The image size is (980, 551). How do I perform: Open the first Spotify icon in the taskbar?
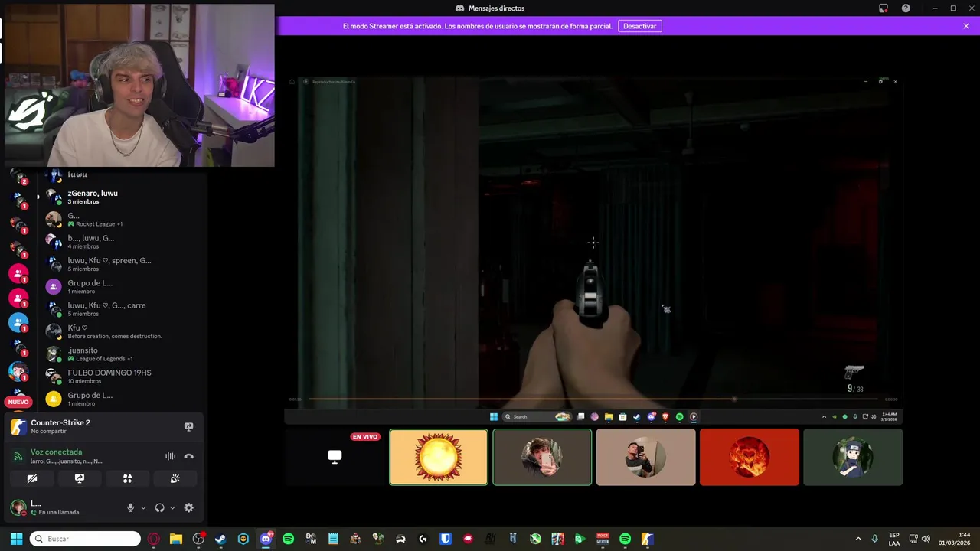click(288, 539)
